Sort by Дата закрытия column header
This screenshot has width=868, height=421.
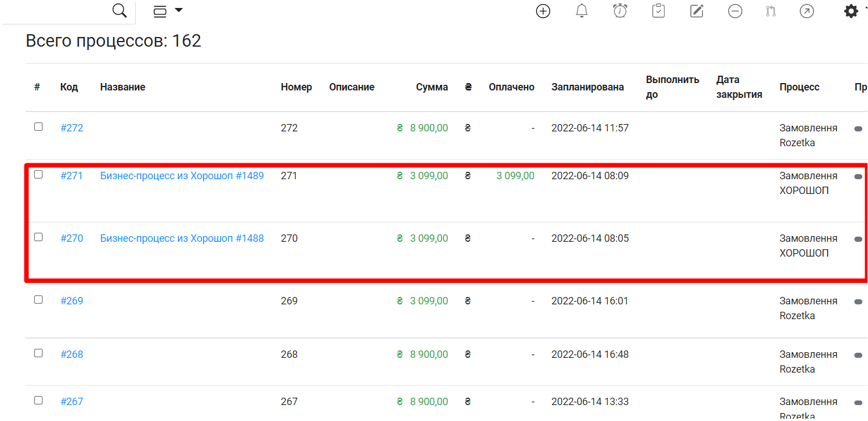739,87
